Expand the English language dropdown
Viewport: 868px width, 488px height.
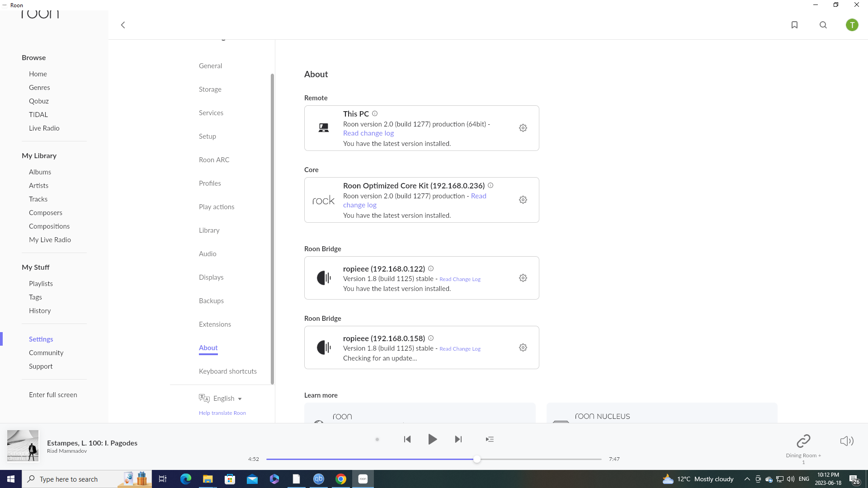[227, 399]
